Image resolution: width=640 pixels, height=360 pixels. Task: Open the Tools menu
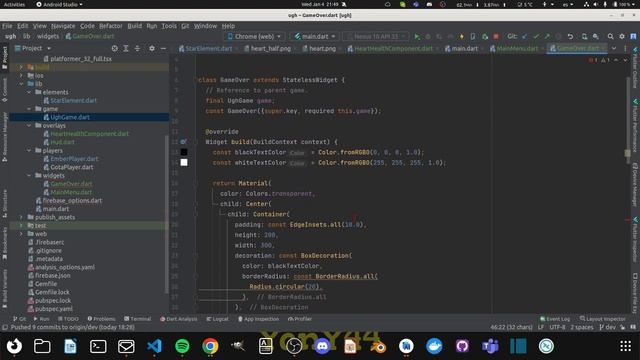pyautogui.click(x=169, y=26)
